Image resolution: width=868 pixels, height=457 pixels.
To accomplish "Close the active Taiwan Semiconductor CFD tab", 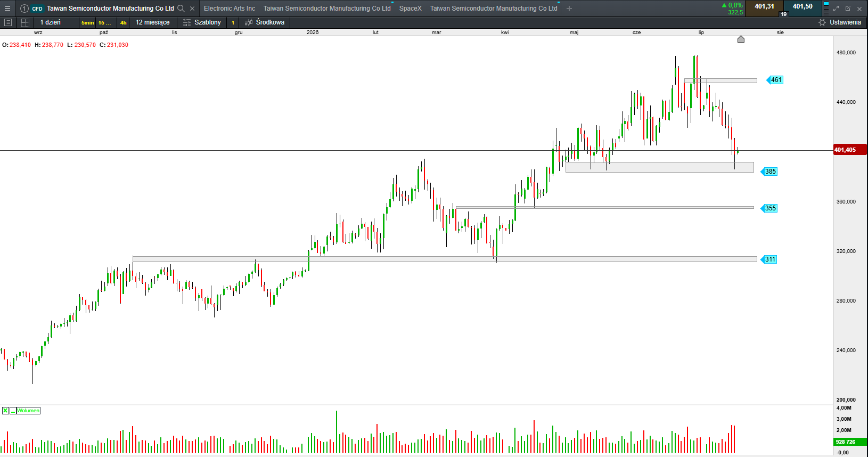I will [192, 9].
